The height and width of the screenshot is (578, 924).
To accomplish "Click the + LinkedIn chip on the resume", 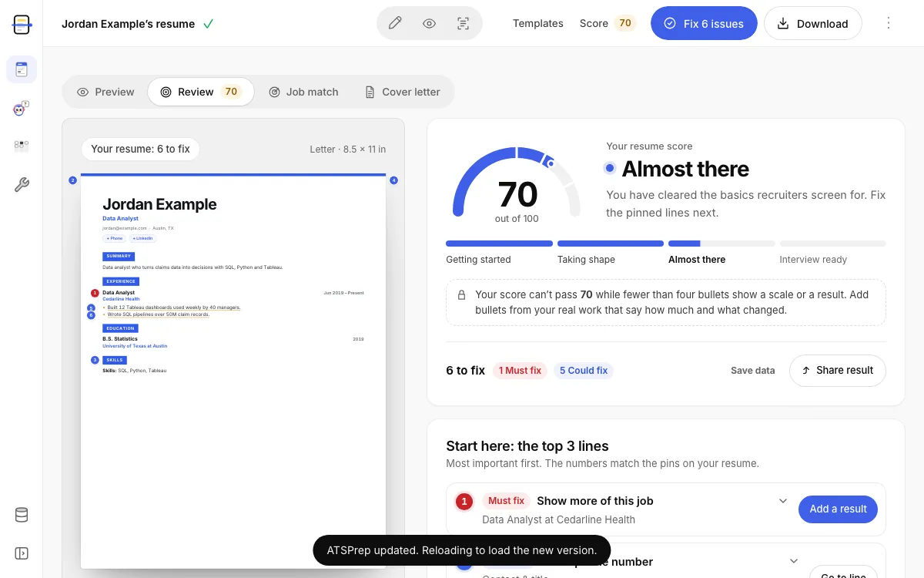I will pos(143,239).
